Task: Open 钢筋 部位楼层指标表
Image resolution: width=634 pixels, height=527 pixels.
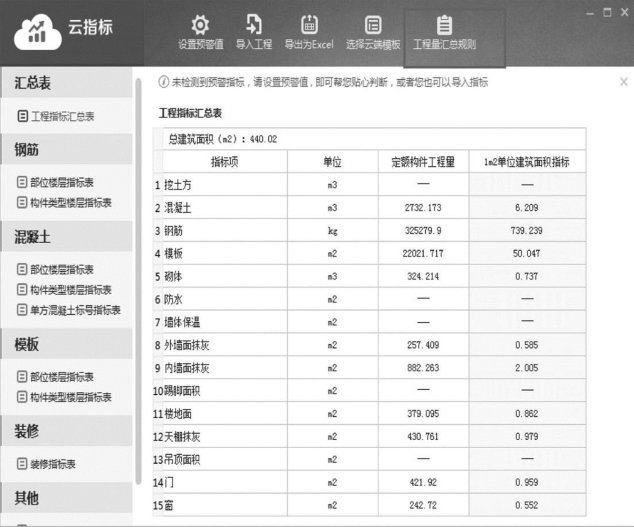Action: click(55, 182)
